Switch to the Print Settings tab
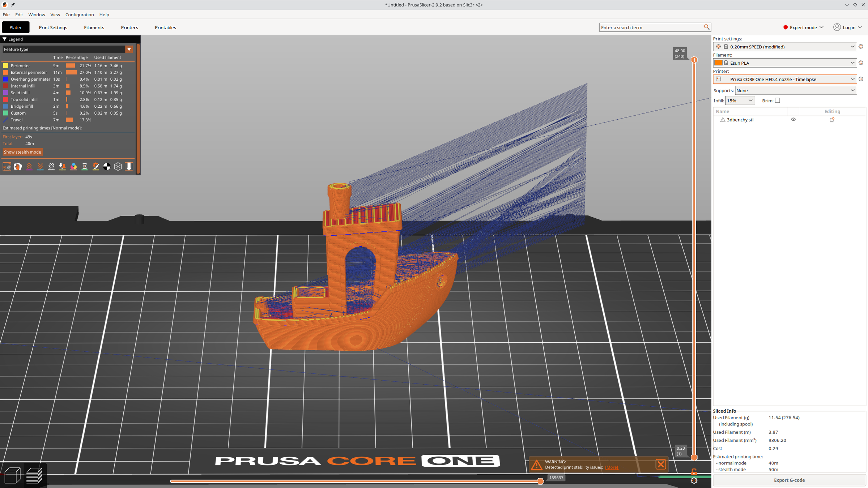This screenshot has height=488, width=868. [53, 27]
